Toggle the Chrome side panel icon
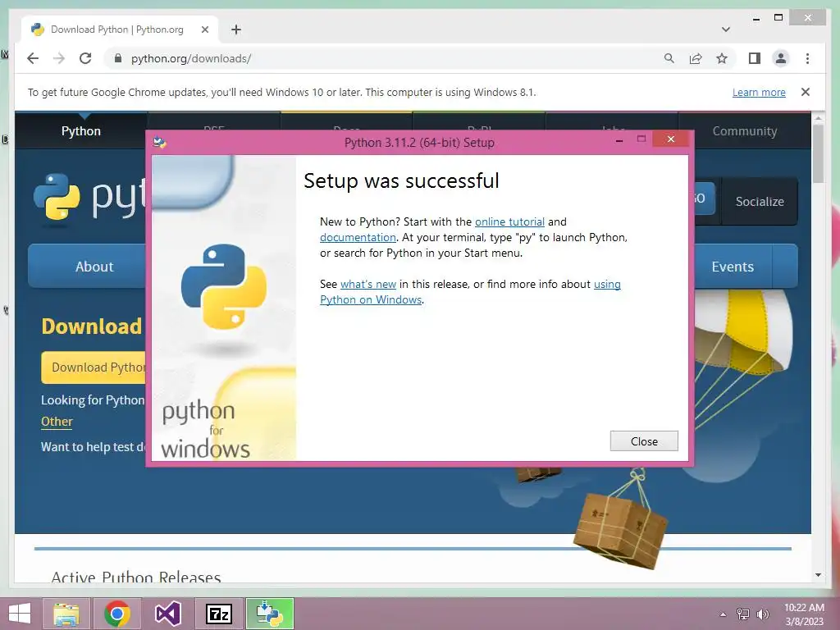 (755, 58)
